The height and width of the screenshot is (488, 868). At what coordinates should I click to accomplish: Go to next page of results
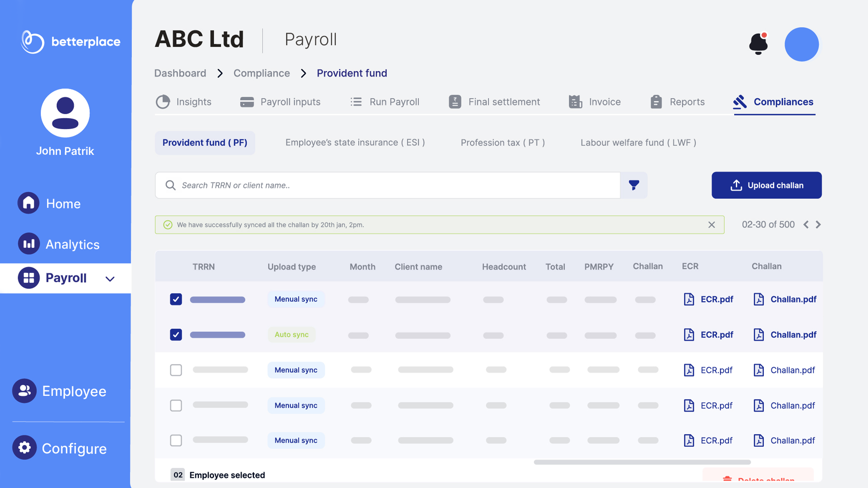point(818,225)
